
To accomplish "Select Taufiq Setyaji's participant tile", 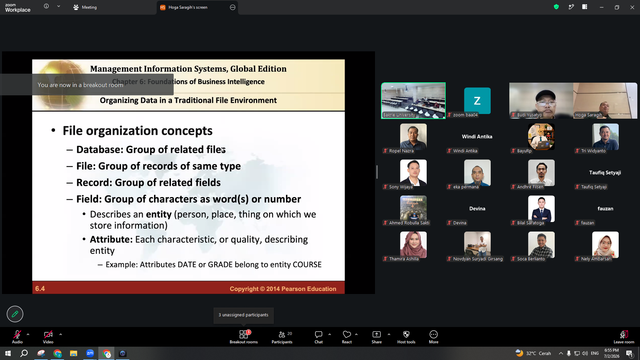I will point(605,173).
